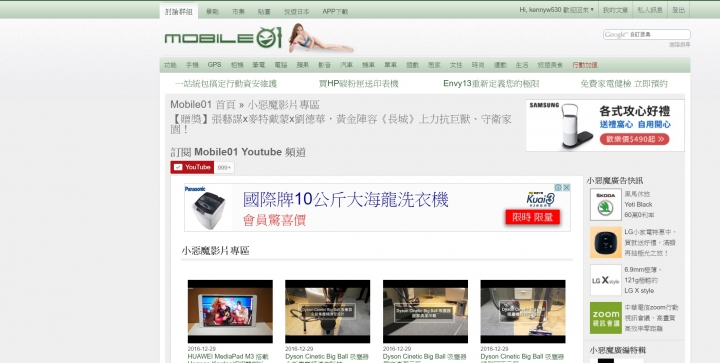Click the Samsung 歡樂價$490起 button
Image resolution: width=720 pixels, height=363 pixels.
634,139
